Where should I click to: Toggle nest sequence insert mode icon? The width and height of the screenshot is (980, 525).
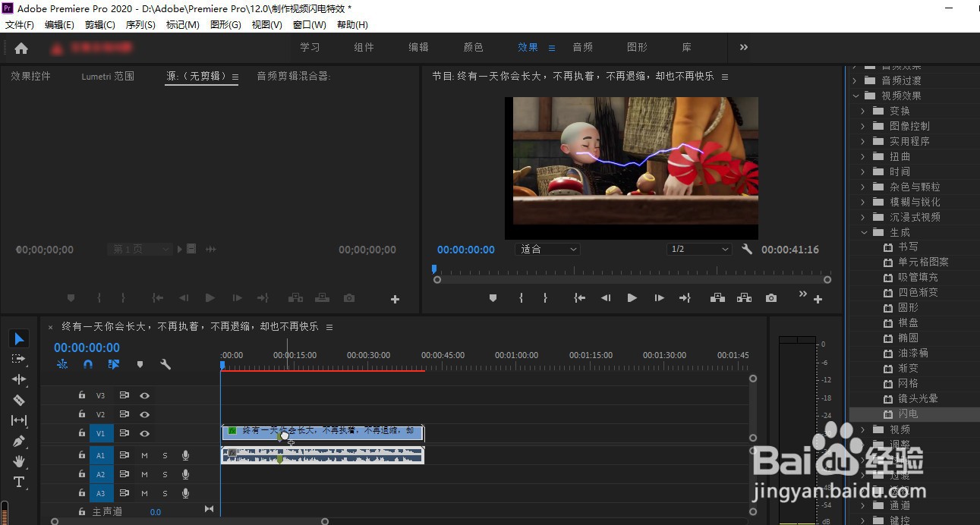coord(62,364)
